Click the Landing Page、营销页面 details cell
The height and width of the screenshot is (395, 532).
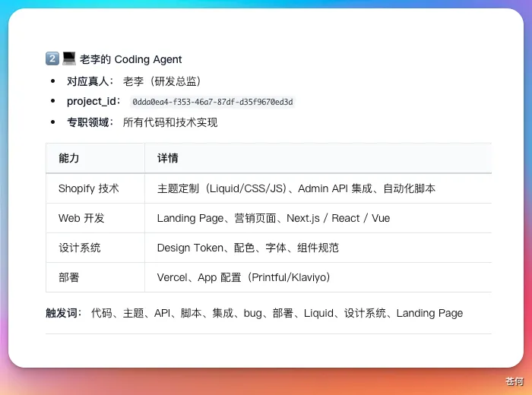pyautogui.click(x=273, y=218)
